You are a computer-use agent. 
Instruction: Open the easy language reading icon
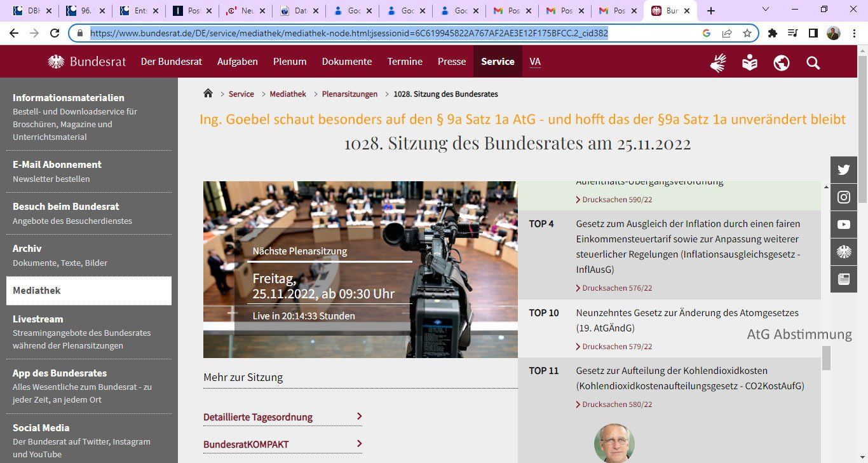point(750,62)
